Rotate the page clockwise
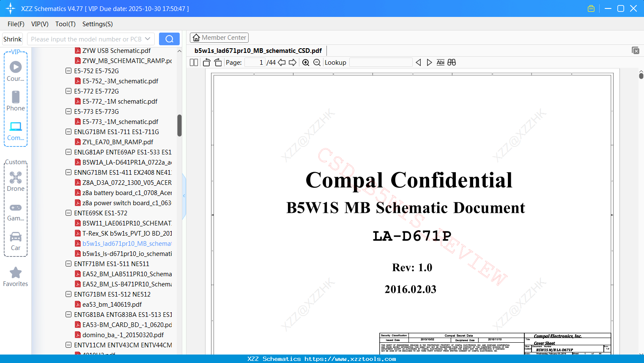644x363 pixels. pyautogui.click(x=218, y=63)
